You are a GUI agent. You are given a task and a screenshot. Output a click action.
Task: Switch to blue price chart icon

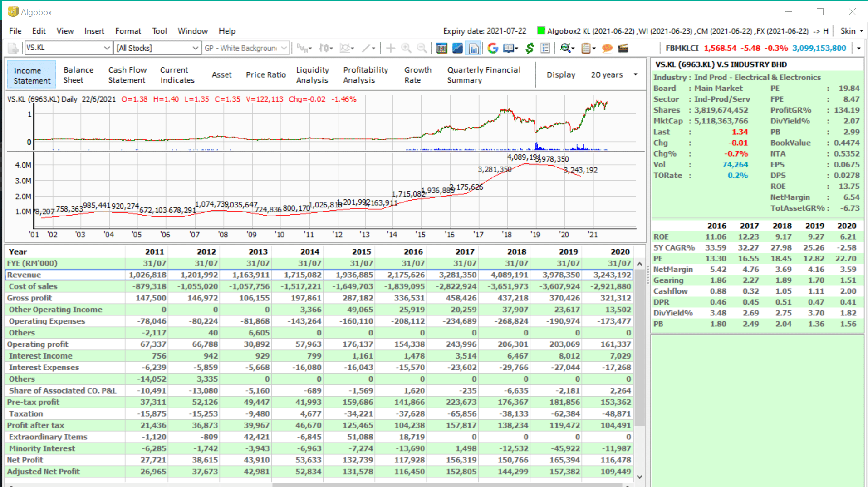(457, 48)
